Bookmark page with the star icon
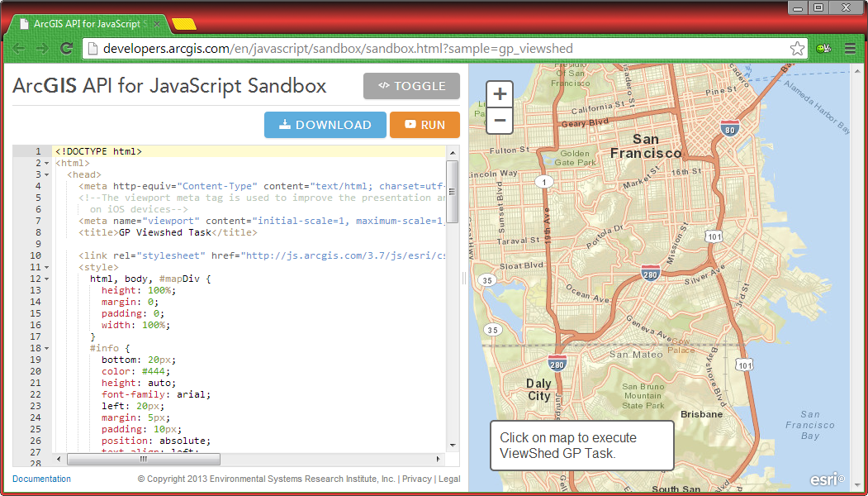 797,49
